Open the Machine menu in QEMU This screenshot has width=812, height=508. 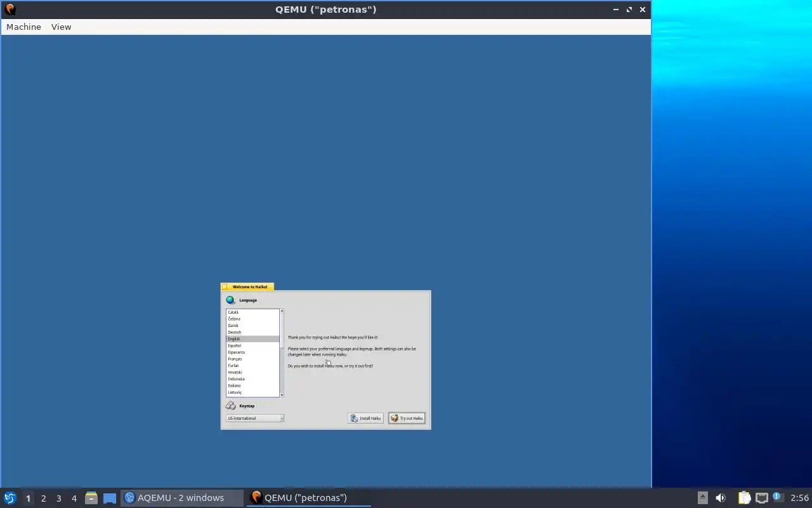tap(23, 27)
